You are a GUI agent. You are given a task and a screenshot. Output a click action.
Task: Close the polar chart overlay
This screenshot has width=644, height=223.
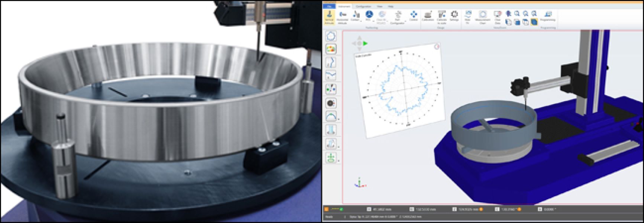click(437, 46)
